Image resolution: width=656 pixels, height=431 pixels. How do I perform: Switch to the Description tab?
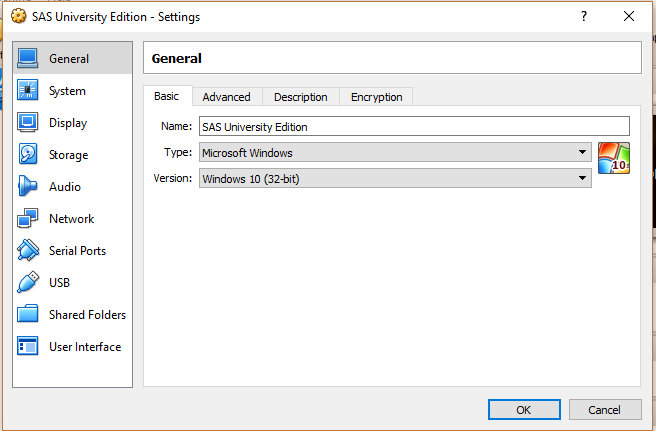300,97
